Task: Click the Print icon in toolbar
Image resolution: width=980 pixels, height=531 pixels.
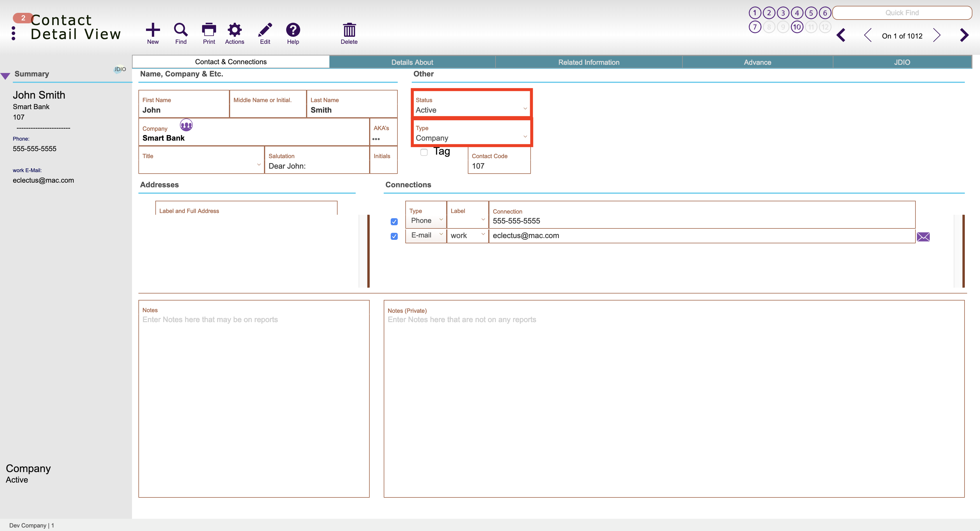Action: [208, 30]
